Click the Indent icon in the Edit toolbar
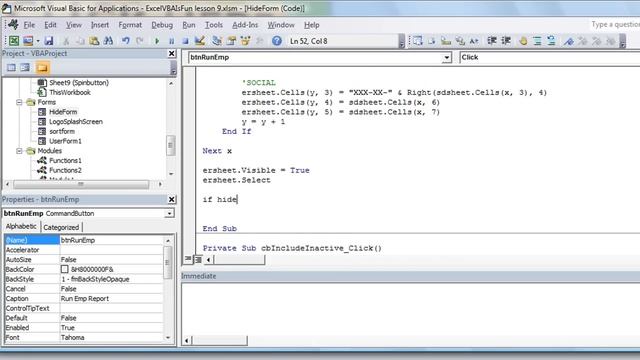Viewport: 640px width, 360px height. point(492,41)
